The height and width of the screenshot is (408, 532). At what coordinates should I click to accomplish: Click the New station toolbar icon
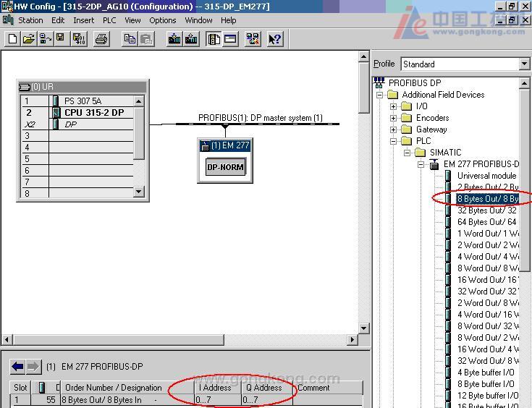tap(12, 38)
